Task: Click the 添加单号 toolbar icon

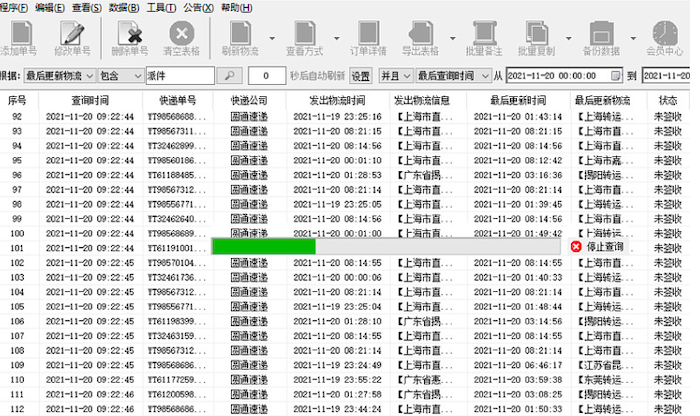Action: point(21,33)
